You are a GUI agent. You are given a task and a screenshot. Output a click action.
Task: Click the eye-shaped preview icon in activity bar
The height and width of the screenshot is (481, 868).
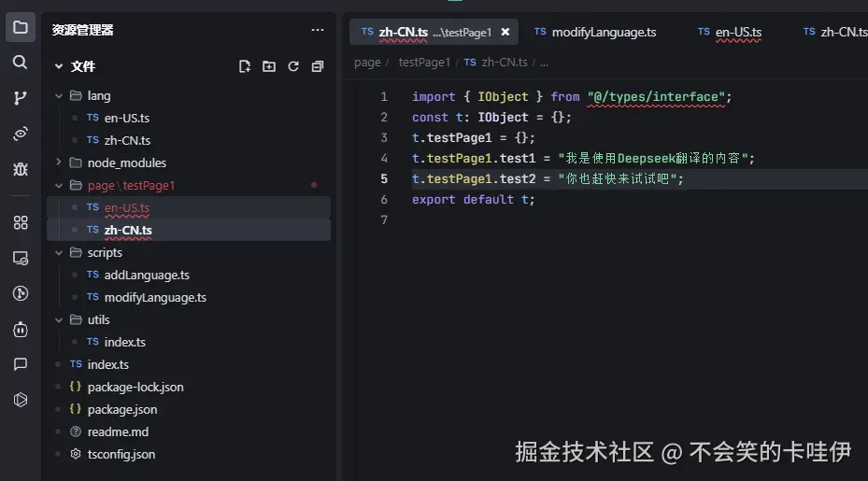point(21,134)
